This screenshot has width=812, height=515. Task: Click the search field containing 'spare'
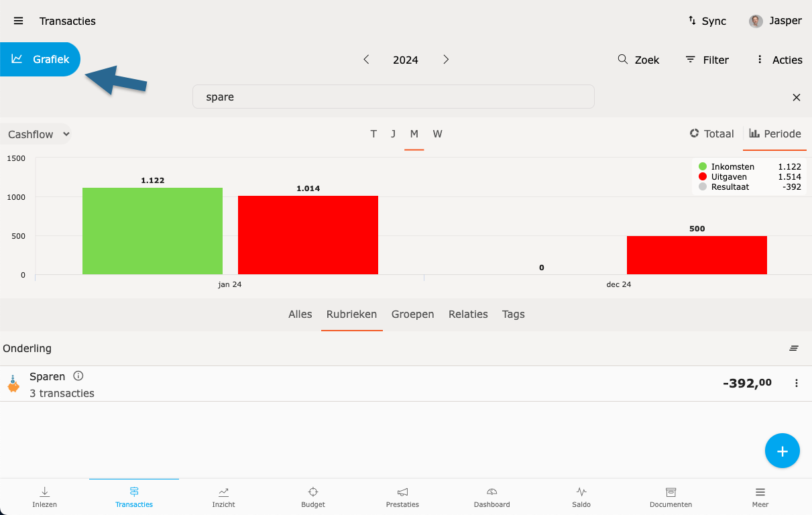[394, 97]
